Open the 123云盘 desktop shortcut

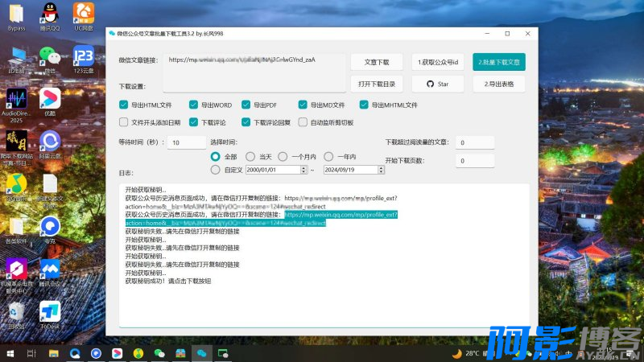[x=84, y=60]
